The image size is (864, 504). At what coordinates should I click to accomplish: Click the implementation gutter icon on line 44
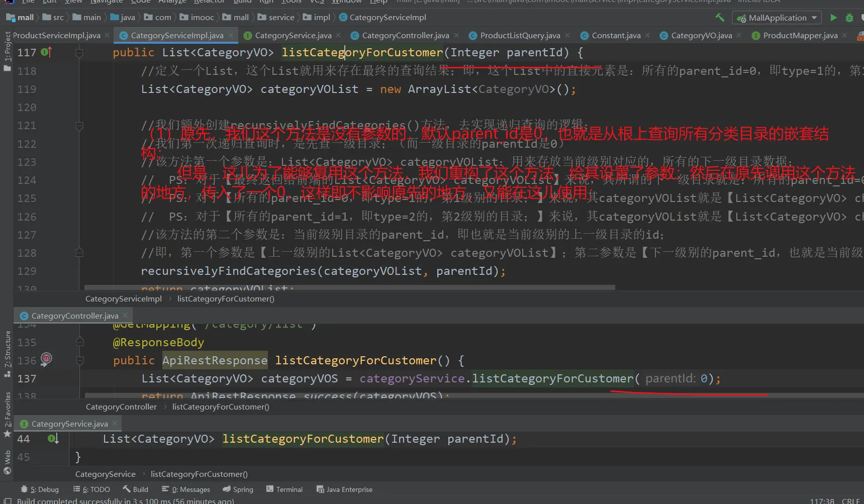53,439
